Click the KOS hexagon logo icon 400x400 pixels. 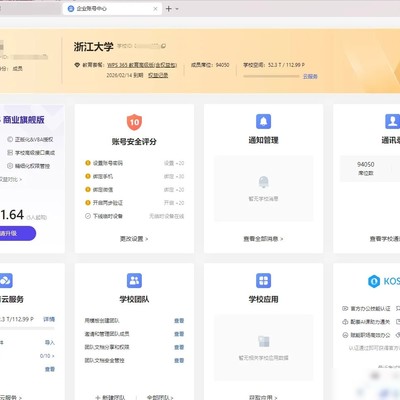[374, 281]
